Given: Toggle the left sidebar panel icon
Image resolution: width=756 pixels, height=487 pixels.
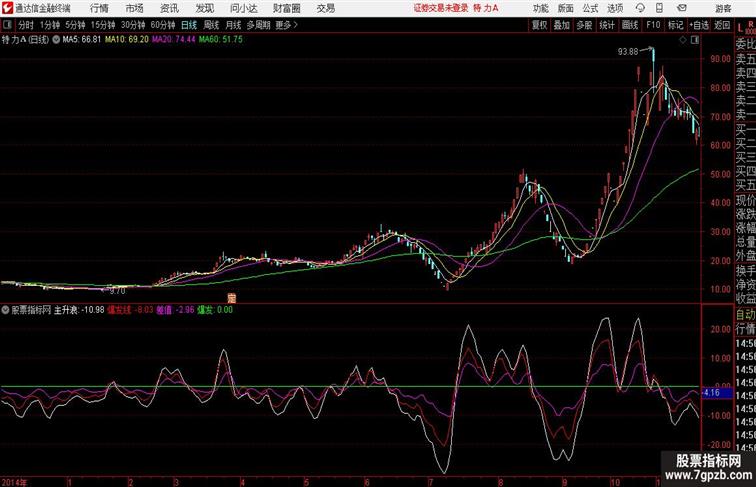Looking at the screenshot, I should tap(7, 25).
